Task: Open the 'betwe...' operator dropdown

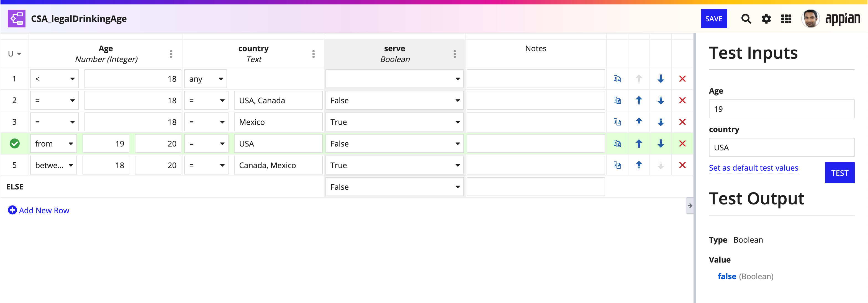Action: coord(53,165)
